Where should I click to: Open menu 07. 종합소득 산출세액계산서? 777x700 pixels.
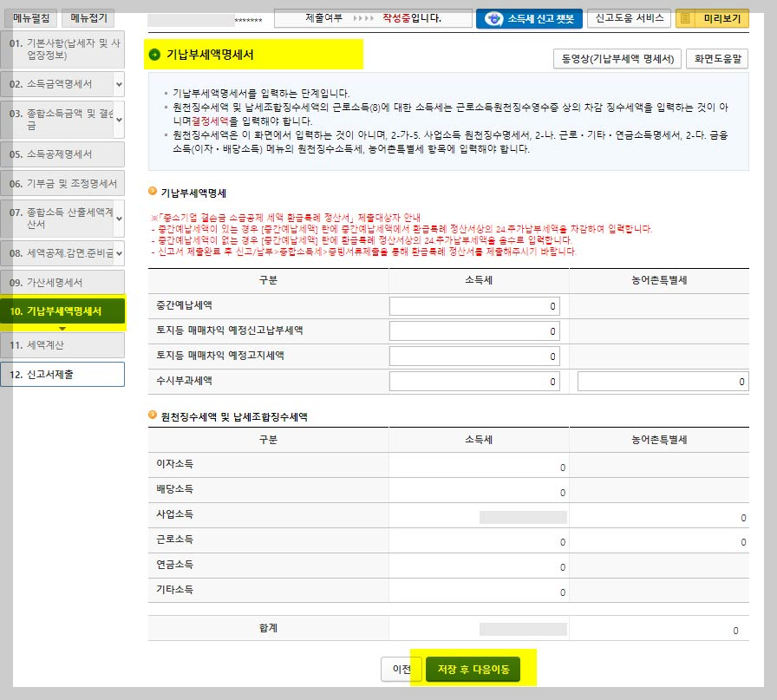(57, 218)
